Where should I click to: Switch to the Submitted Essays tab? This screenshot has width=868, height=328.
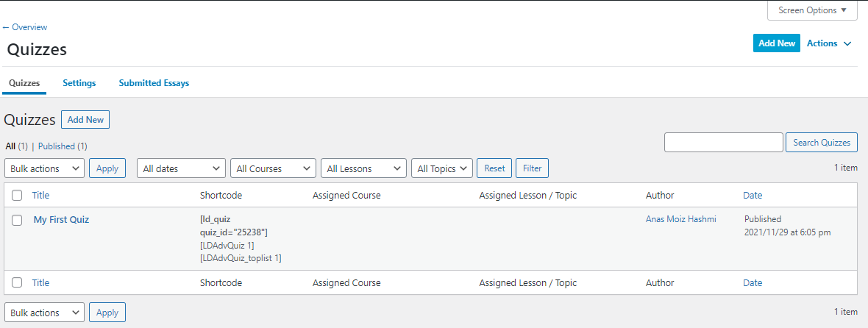(154, 83)
